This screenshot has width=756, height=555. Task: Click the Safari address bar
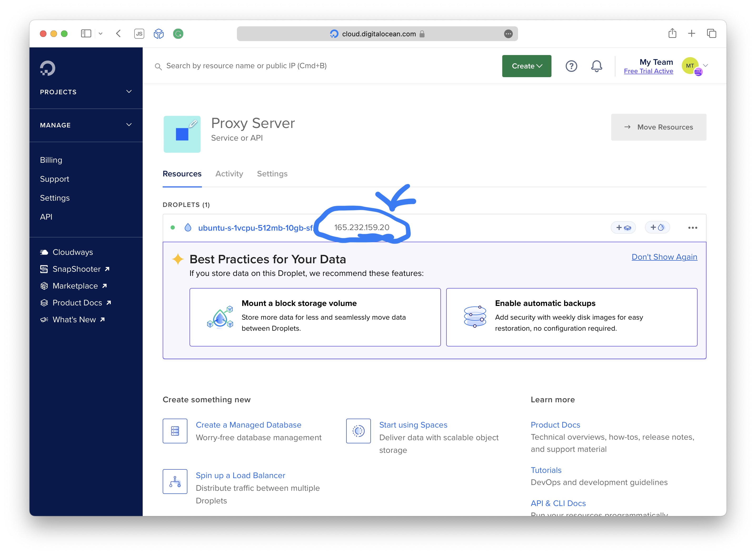click(x=377, y=34)
